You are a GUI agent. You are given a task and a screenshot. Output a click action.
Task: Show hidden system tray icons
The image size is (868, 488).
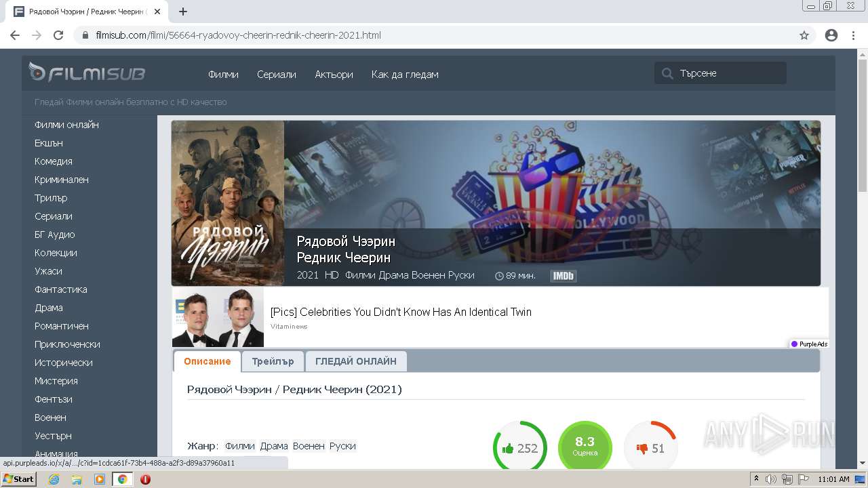click(757, 479)
